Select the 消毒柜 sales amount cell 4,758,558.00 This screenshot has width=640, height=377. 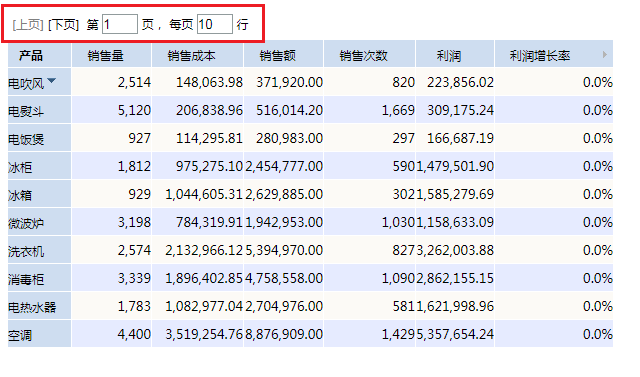coord(284,278)
